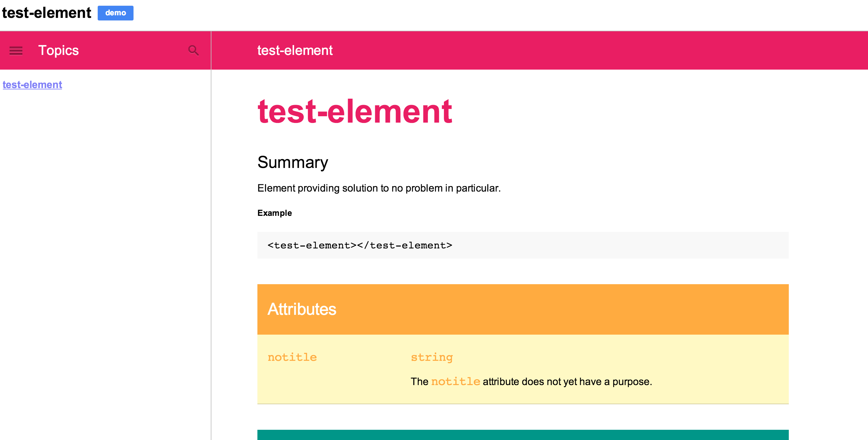Click the teal section header at bottom
Viewport: 868px width, 440px height.
(523, 435)
